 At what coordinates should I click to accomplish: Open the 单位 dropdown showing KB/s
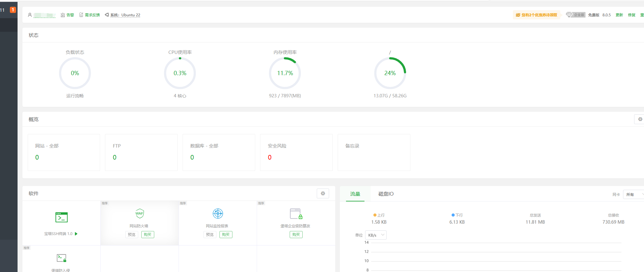click(x=376, y=235)
